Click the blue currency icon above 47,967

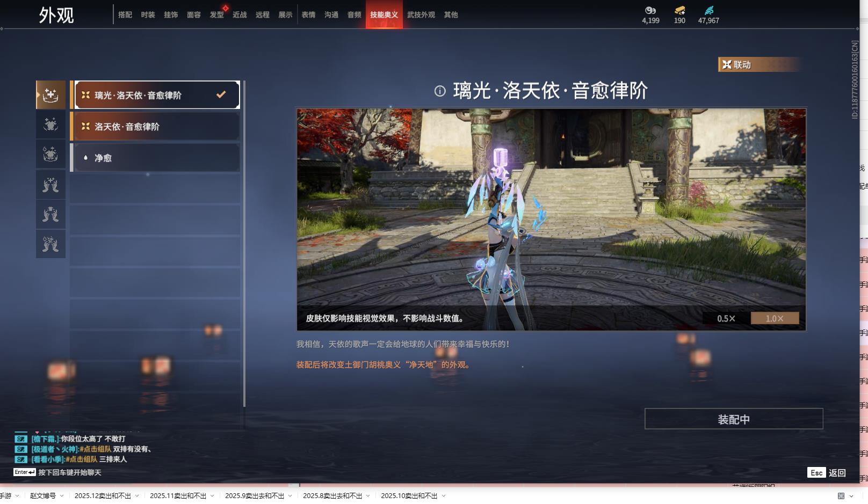(x=709, y=10)
